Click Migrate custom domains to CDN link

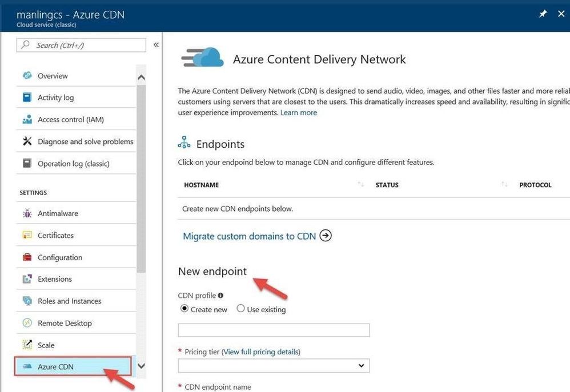pos(250,236)
